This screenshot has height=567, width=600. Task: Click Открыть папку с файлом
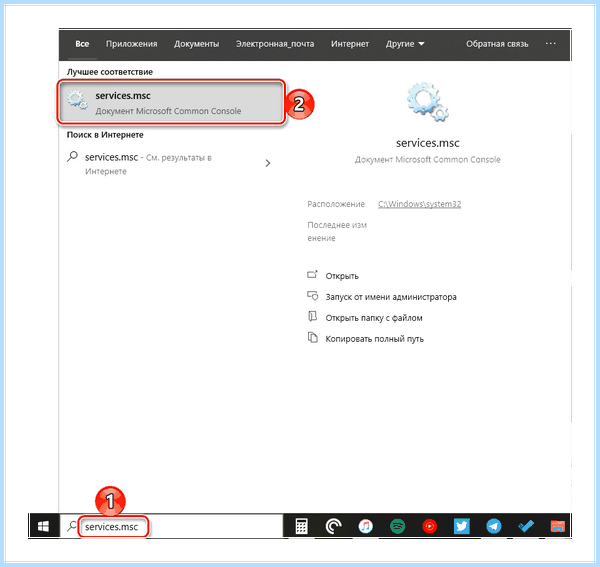click(x=374, y=318)
